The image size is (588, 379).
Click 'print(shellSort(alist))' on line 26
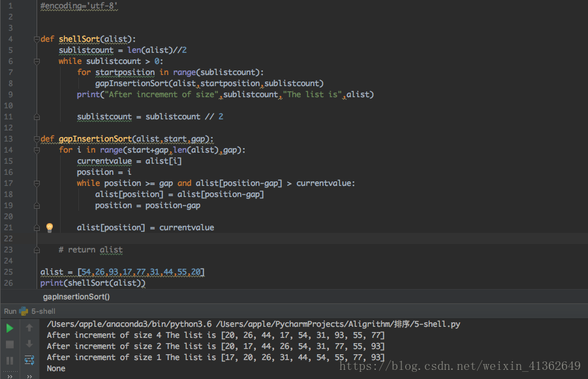tap(93, 283)
